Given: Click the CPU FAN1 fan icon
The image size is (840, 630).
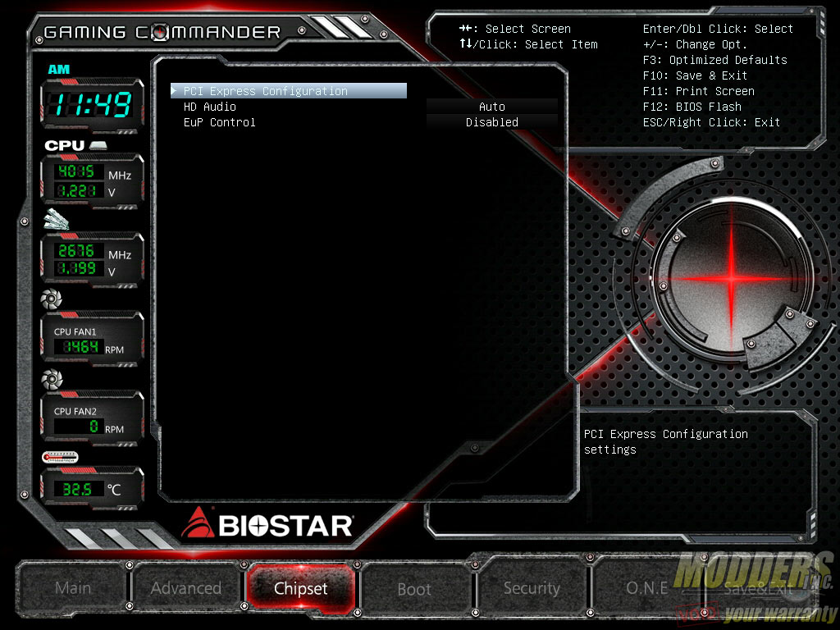Looking at the screenshot, I should coord(52,299).
